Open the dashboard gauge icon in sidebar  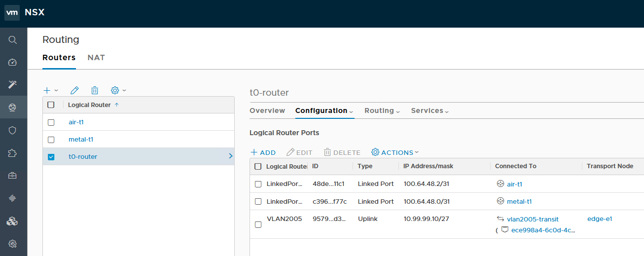[x=13, y=62]
